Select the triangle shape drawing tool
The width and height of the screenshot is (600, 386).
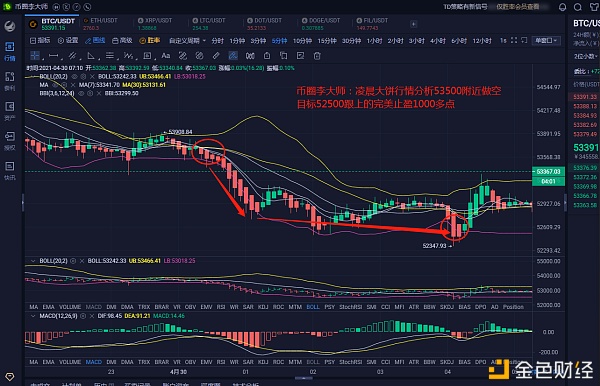point(91,56)
